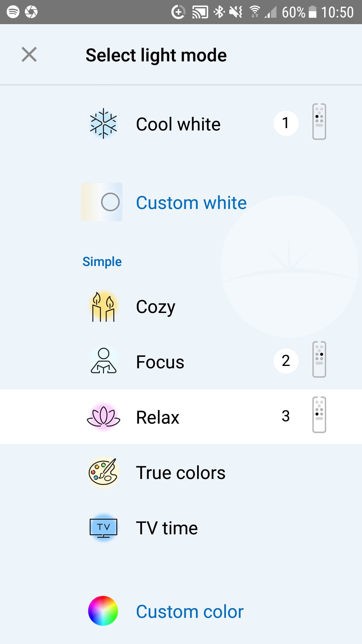Screen dimensions: 362x644
Task: Tap the remote control icon beside Cool white
Action: [x=318, y=122]
